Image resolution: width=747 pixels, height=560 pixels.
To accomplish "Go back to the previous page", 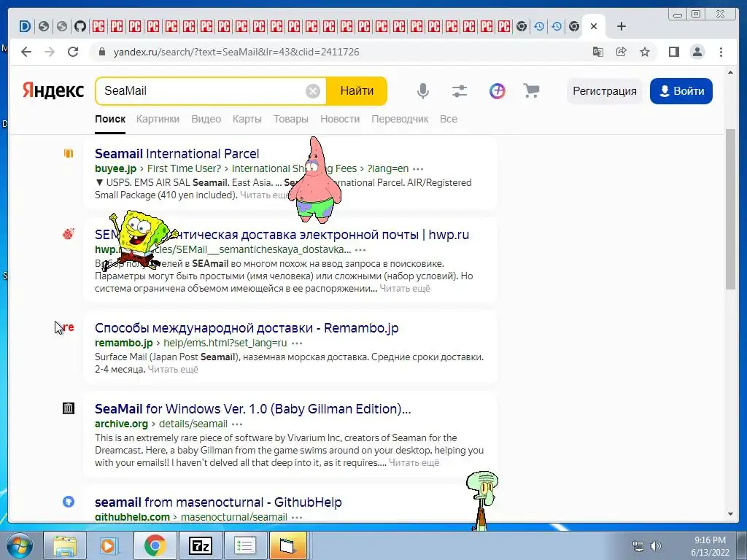I will click(26, 52).
